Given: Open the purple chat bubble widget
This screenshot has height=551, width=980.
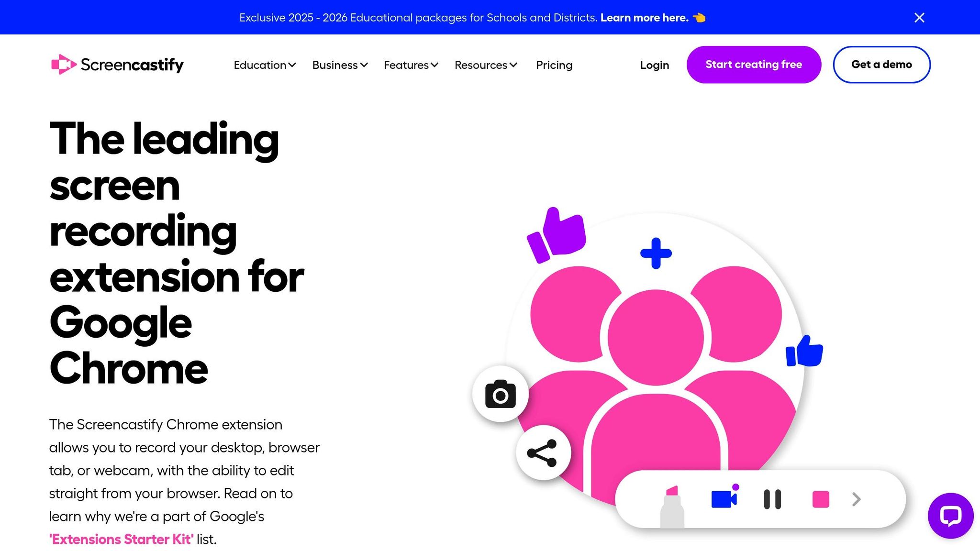Looking at the screenshot, I should click(950, 516).
